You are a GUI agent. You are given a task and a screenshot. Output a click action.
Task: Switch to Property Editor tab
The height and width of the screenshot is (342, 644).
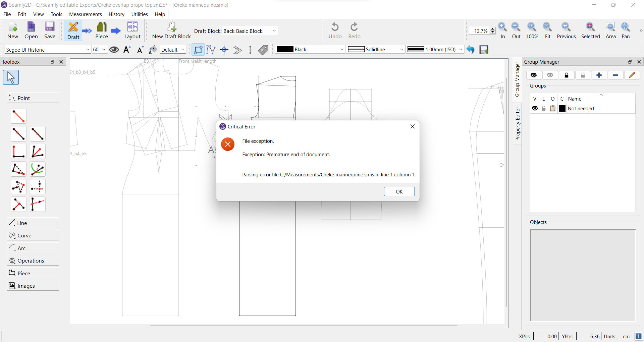tap(518, 124)
